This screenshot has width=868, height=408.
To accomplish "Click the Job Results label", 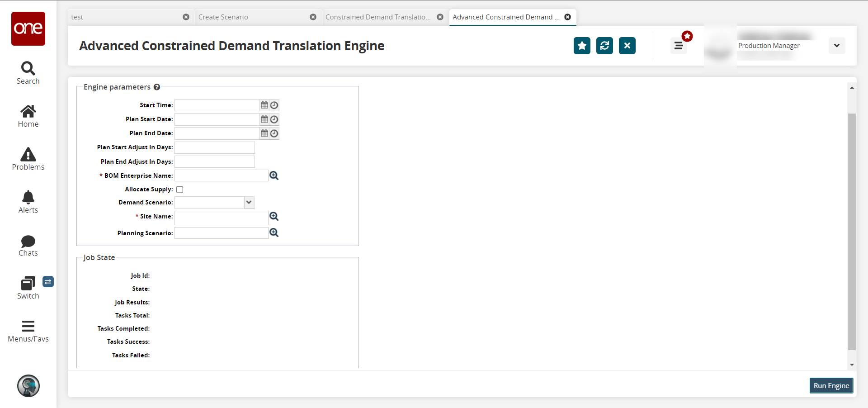I will (x=132, y=302).
